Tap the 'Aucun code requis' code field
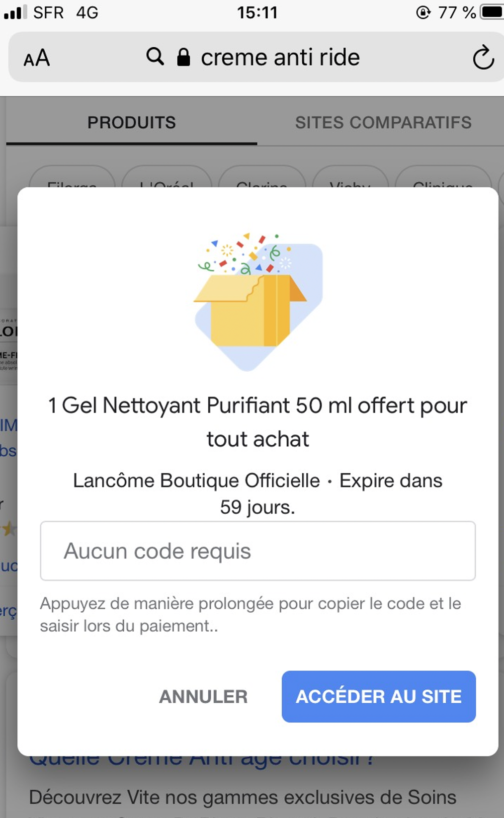Screen dimensions: 504x818 [257, 551]
